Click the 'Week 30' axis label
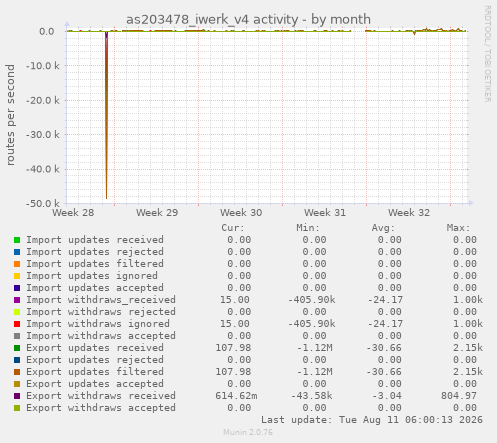The height and width of the screenshot is (443, 497). tap(241, 213)
